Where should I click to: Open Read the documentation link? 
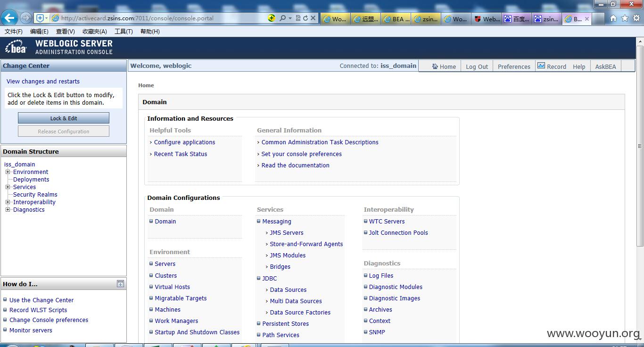coord(295,165)
